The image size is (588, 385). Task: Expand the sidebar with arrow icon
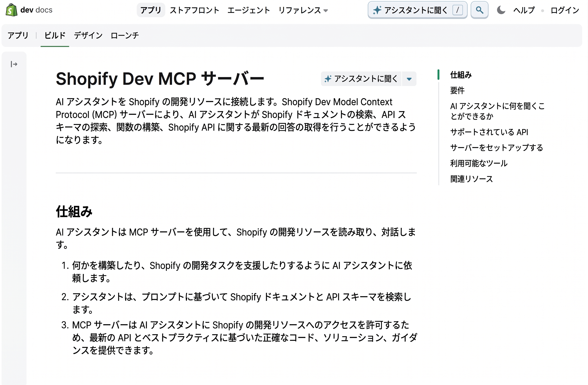14,64
